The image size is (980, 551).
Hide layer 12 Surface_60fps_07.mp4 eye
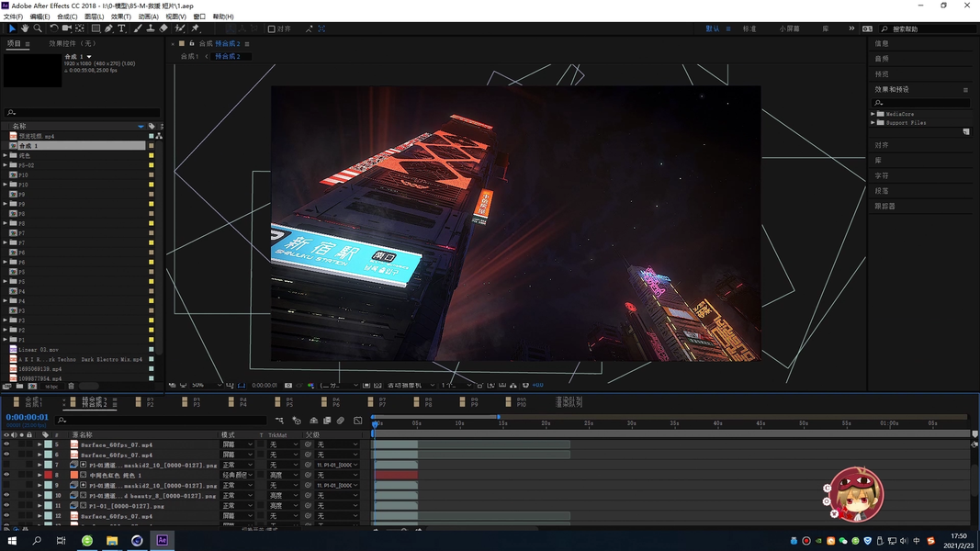click(6, 516)
